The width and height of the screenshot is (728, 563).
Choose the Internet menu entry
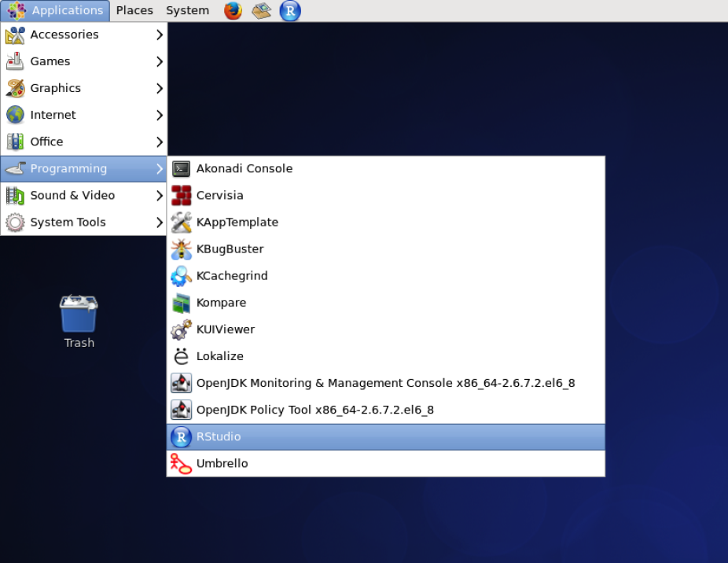(x=84, y=115)
